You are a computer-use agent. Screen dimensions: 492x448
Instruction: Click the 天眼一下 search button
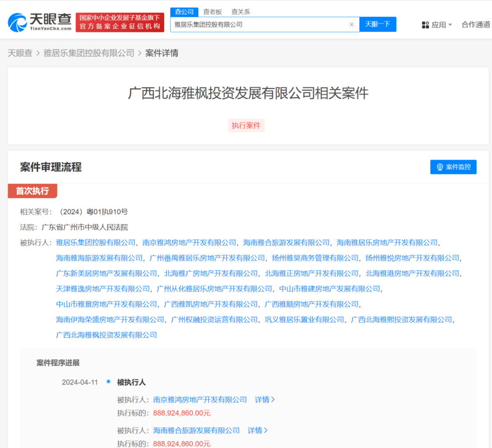(378, 24)
